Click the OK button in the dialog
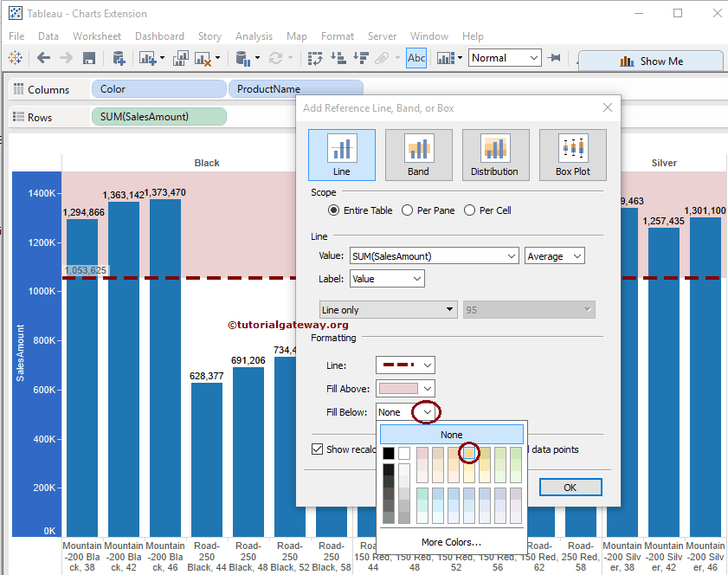This screenshot has height=575, width=728. (570, 487)
